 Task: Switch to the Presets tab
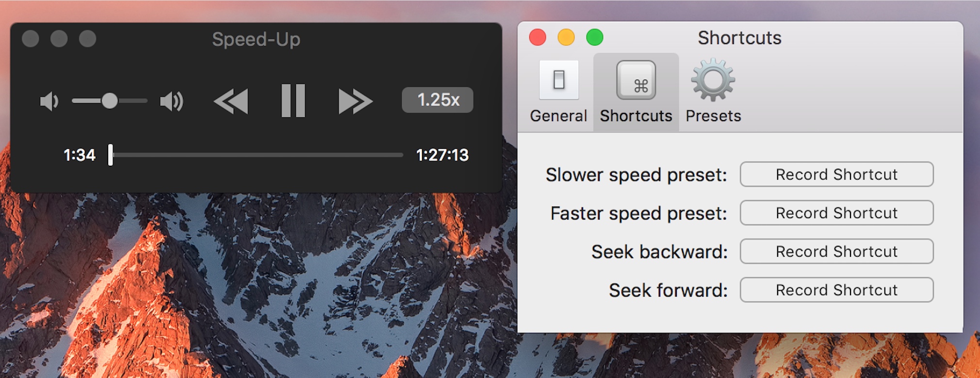coord(713,115)
